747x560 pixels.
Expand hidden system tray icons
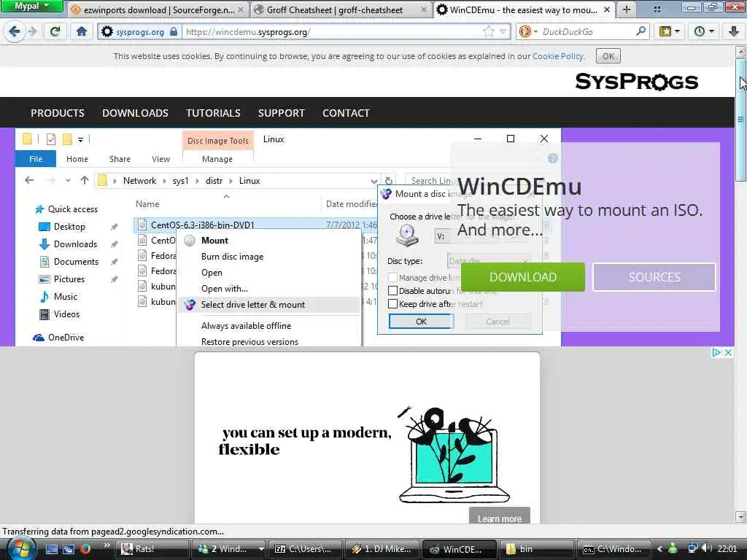pos(659,549)
